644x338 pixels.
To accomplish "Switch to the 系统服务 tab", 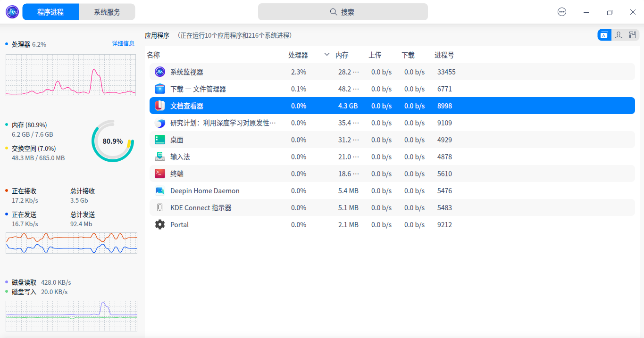I will pos(107,11).
